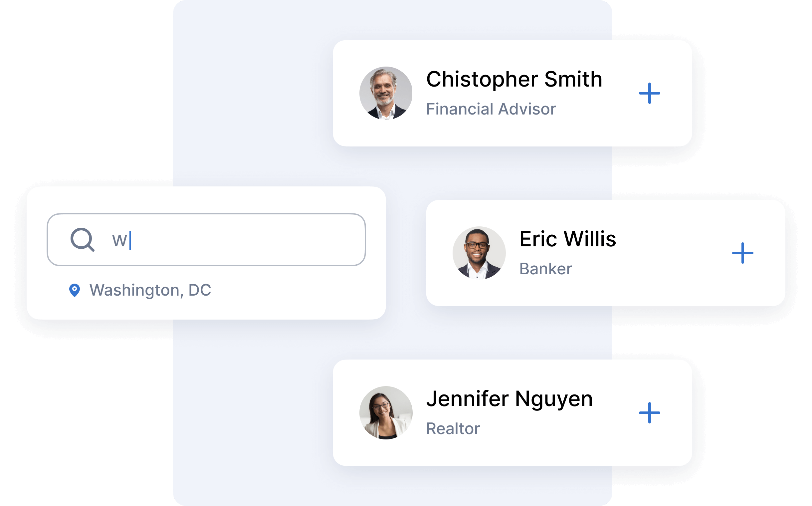Screen dimensions: 812x506
Task: Open the Chistopher Smith name link
Action: coord(514,79)
